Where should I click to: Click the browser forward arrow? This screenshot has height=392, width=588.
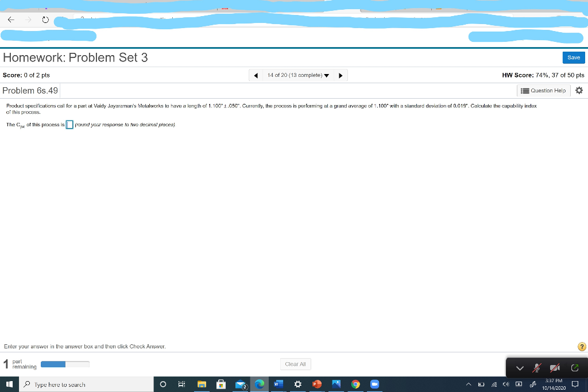(x=28, y=20)
